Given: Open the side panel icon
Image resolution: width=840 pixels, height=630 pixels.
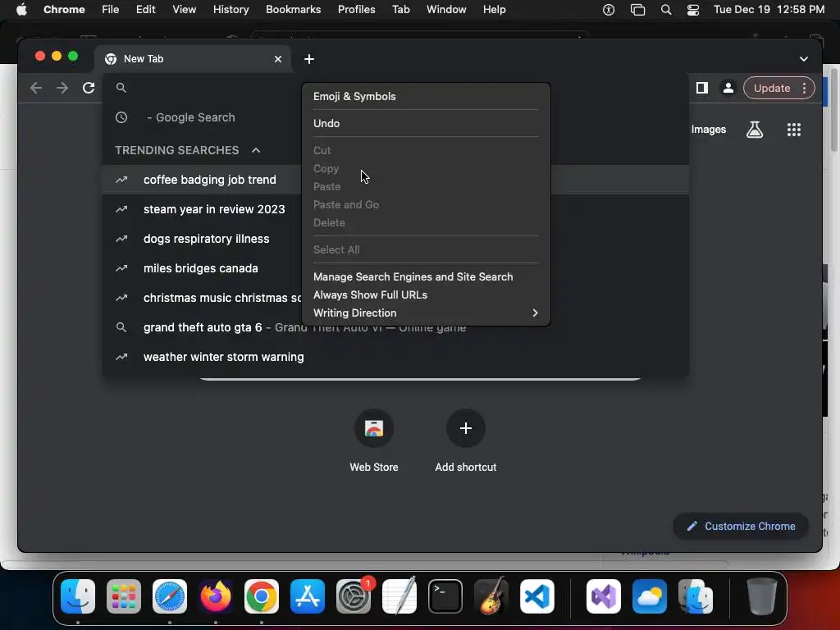Looking at the screenshot, I should coord(702,88).
